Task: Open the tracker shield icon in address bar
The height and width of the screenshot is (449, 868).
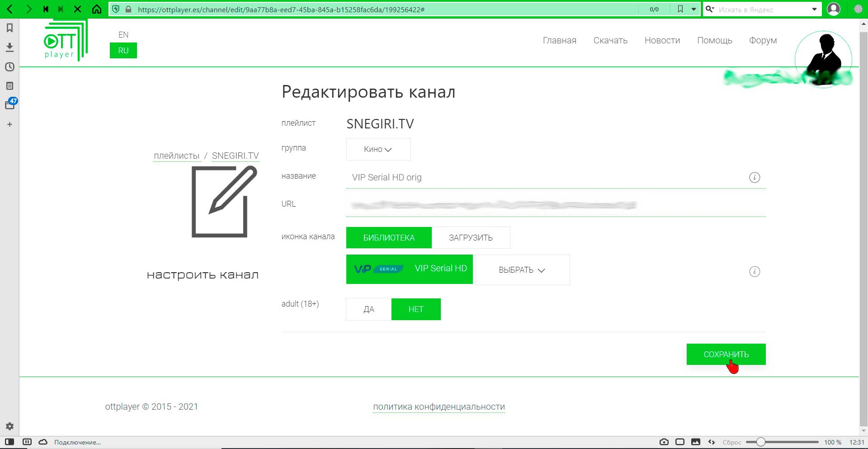Action: [x=116, y=9]
